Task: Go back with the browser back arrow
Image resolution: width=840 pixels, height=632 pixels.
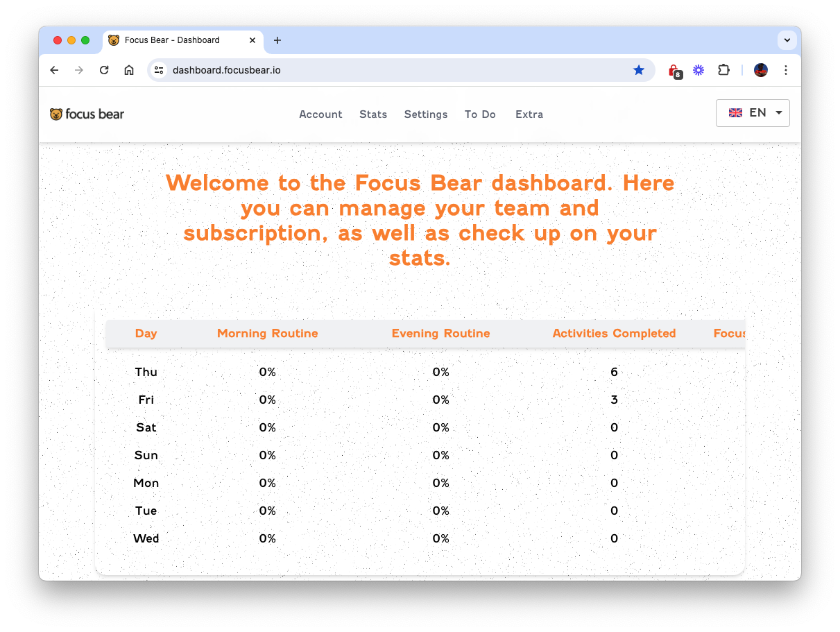Action: tap(54, 70)
